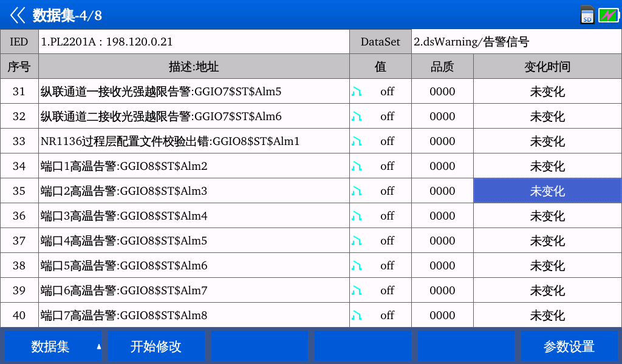Click the signal icon in row 37

click(357, 241)
